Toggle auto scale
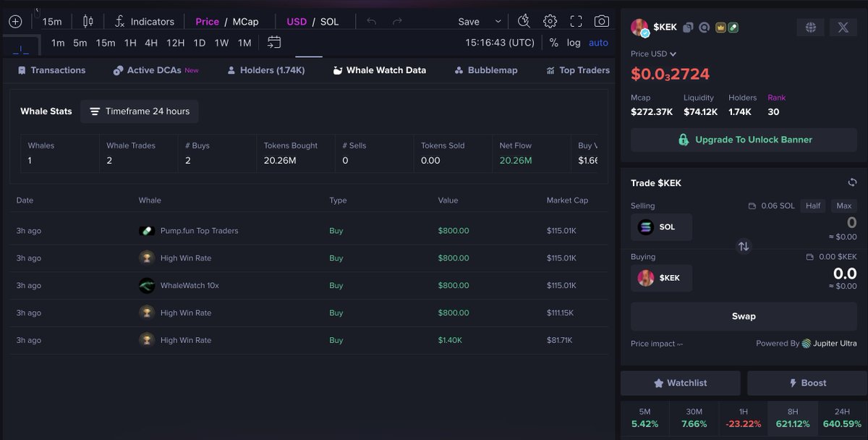Image resolution: width=868 pixels, height=440 pixels. [x=598, y=43]
